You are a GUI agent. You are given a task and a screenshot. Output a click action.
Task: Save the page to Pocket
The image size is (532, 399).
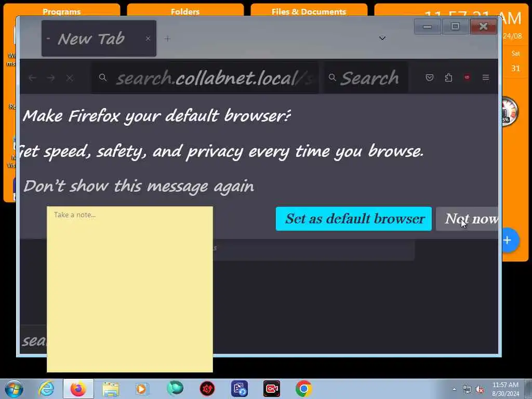[429, 78]
